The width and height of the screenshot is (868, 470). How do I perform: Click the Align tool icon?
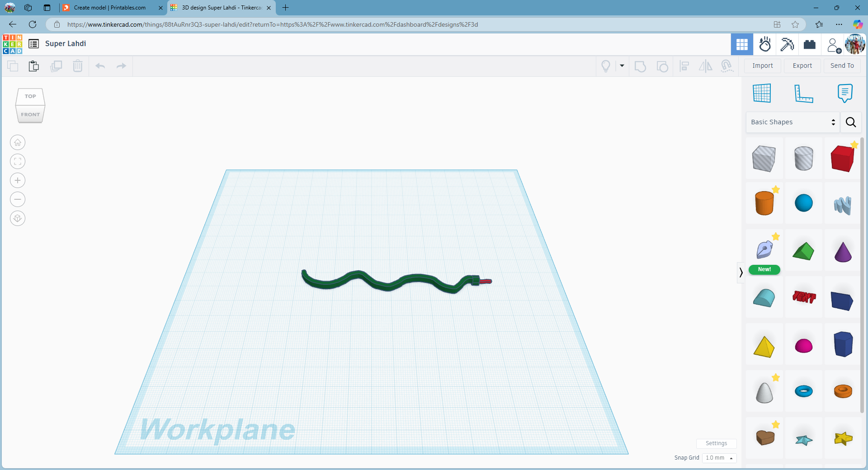tap(684, 66)
